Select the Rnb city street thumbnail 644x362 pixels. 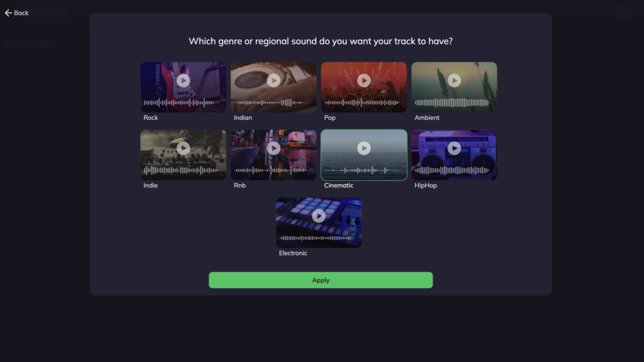274,155
